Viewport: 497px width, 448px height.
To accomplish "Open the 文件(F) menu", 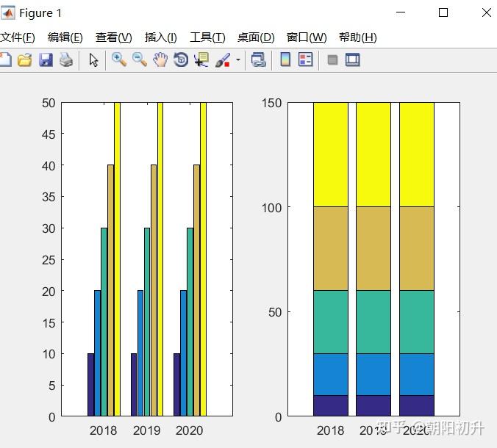I will tap(18, 37).
